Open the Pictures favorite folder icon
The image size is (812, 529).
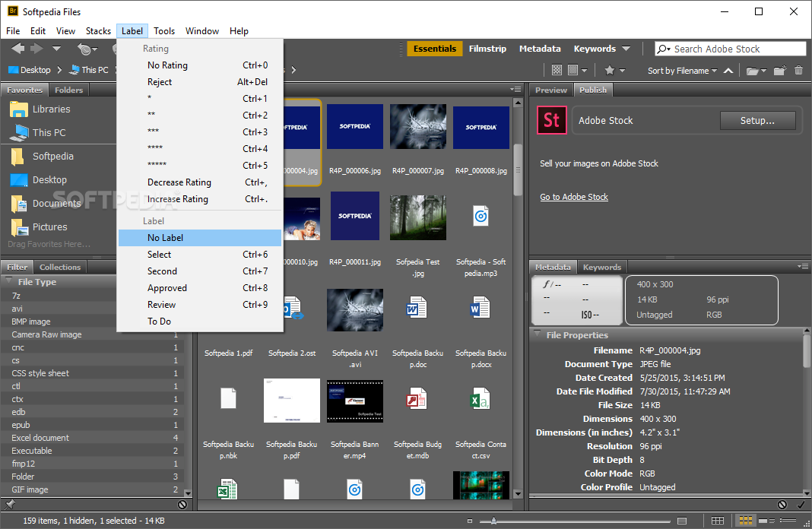coord(19,227)
